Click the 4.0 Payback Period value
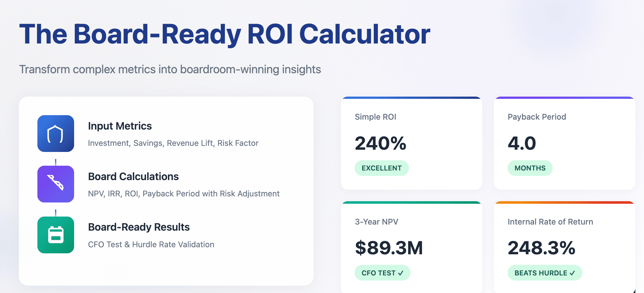This screenshot has width=644, height=293. pyautogui.click(x=522, y=143)
